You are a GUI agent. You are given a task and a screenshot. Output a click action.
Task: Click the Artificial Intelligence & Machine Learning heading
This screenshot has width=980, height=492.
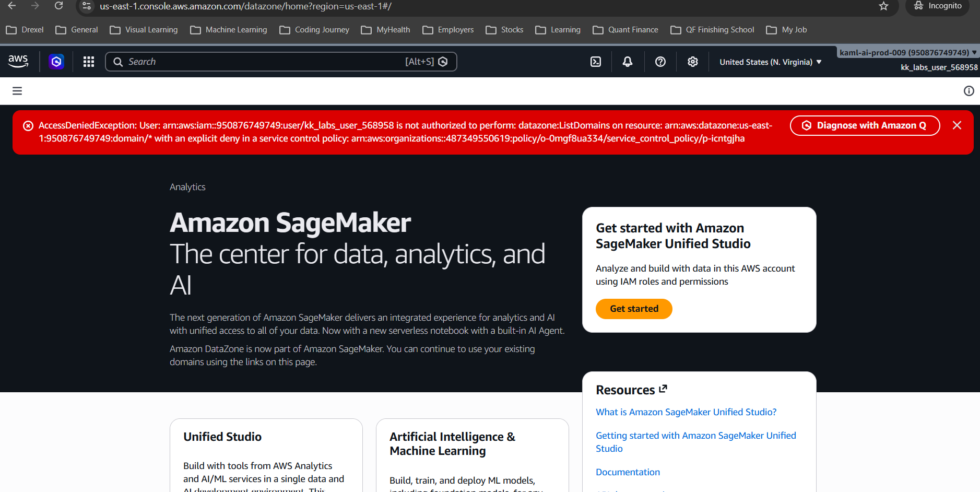tap(452, 443)
